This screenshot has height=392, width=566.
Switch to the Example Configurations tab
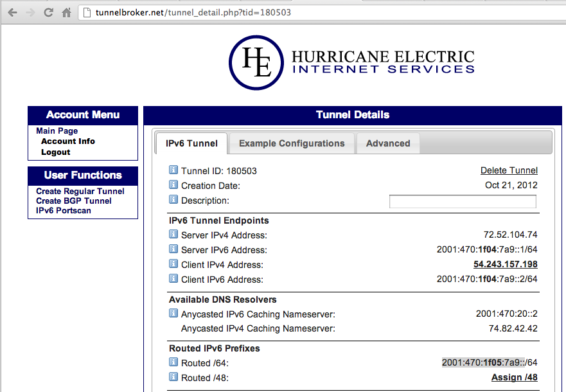pos(292,143)
